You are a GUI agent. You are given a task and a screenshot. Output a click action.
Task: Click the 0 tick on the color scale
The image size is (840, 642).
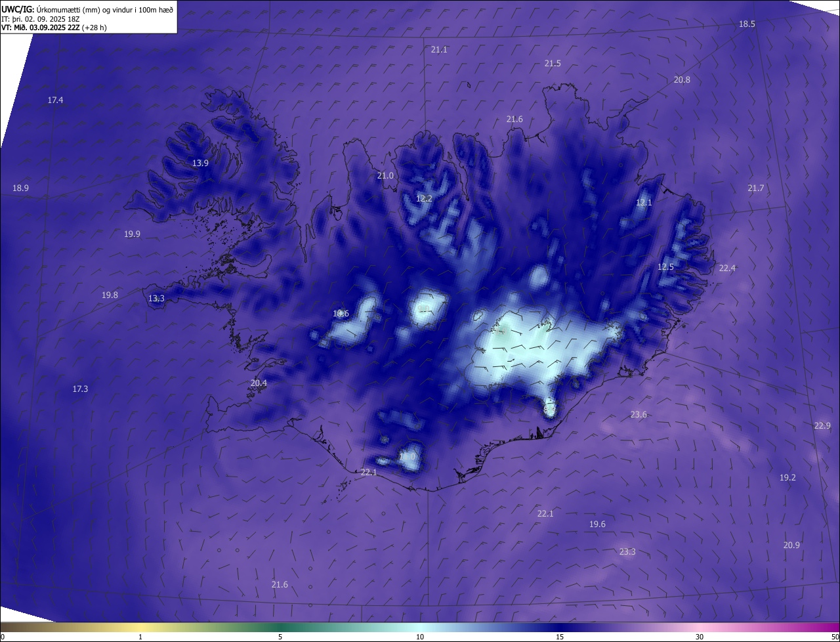click(3, 637)
